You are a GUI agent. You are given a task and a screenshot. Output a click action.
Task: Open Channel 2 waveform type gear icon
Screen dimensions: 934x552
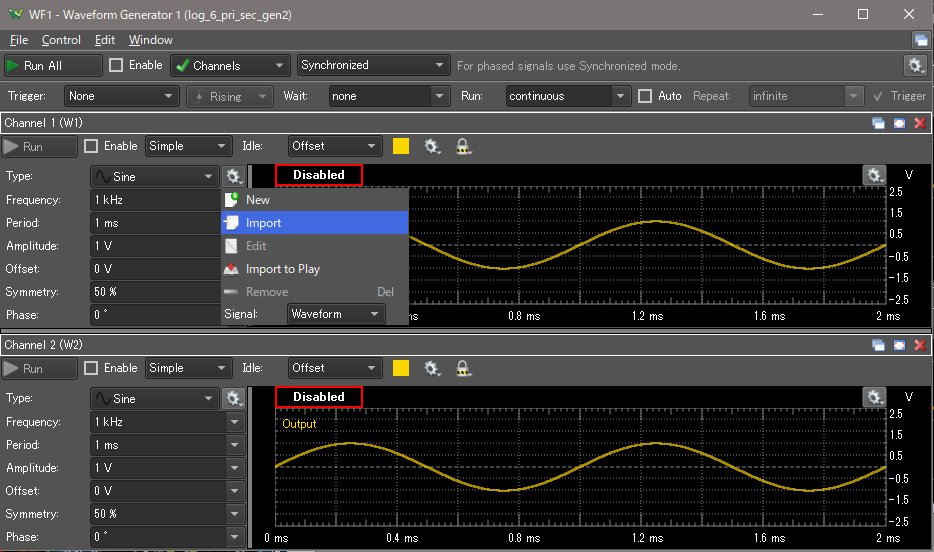[x=233, y=398]
